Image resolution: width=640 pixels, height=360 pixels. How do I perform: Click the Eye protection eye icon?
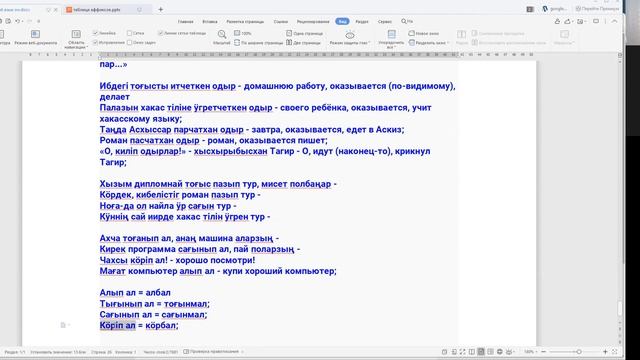coord(350,35)
